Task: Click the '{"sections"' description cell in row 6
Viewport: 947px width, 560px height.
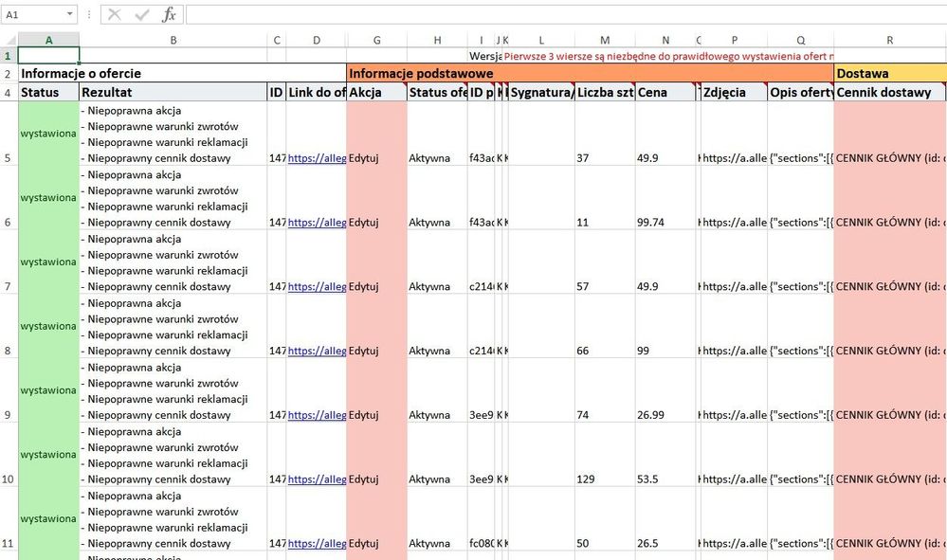Action: tap(801, 197)
